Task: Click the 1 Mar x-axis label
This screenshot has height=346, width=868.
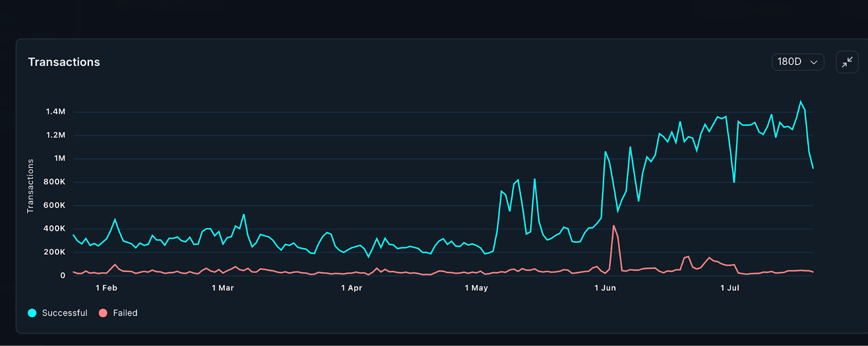Action: pos(223,288)
